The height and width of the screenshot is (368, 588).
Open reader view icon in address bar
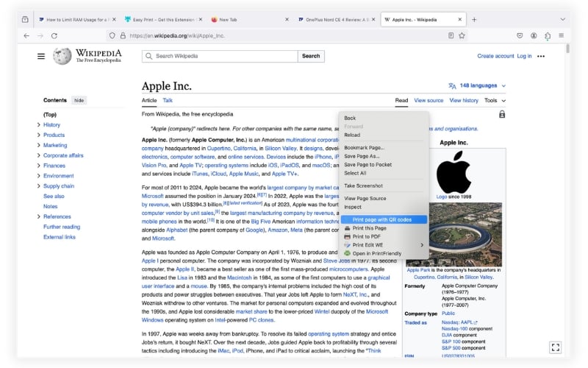click(x=451, y=35)
